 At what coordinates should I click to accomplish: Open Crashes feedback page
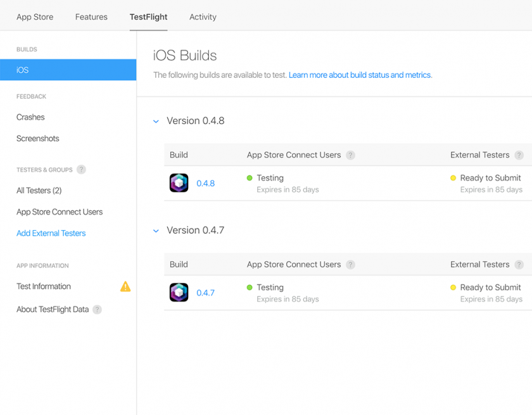(x=30, y=117)
